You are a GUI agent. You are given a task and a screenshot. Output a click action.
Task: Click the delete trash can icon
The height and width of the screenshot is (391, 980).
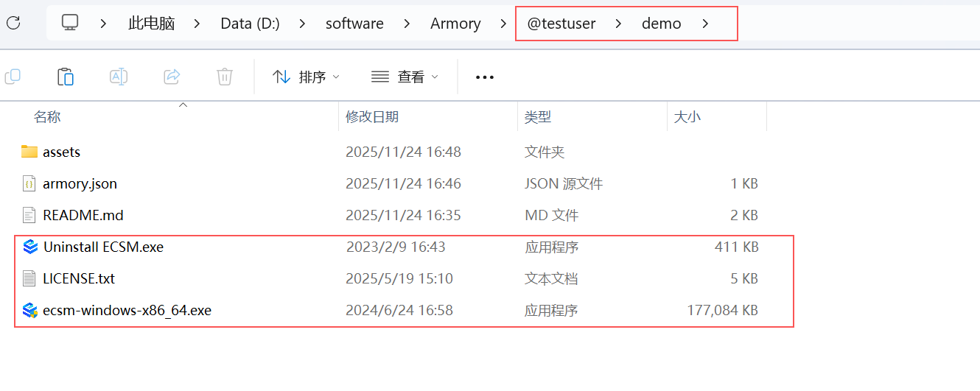pyautogui.click(x=225, y=77)
